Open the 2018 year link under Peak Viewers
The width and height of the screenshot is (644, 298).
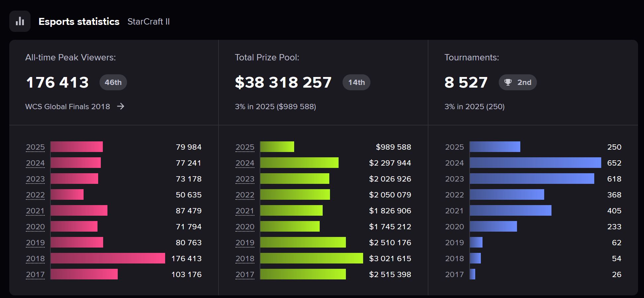[x=35, y=259]
